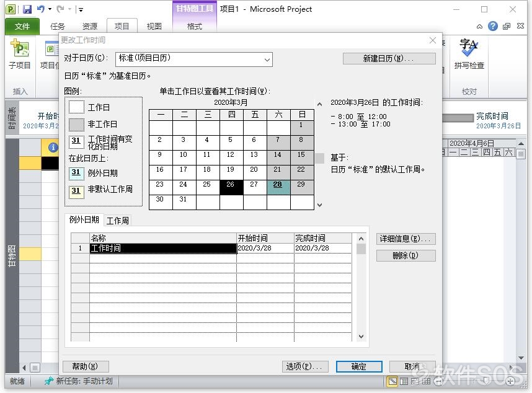The image size is (532, 393).
Task: Click the 六 Saturday column header
Action: pyautogui.click(x=278, y=115)
